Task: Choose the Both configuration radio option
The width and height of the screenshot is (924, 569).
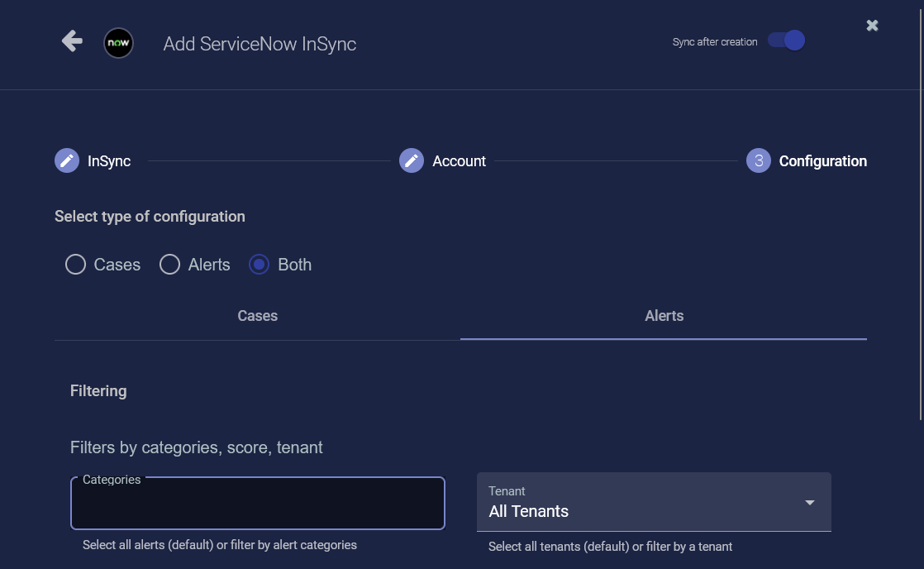Action: click(x=260, y=265)
